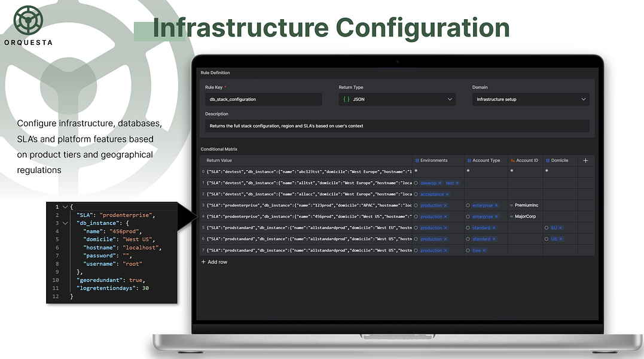
Task: Click row 3 return value with 123prod
Action: tap(309, 205)
